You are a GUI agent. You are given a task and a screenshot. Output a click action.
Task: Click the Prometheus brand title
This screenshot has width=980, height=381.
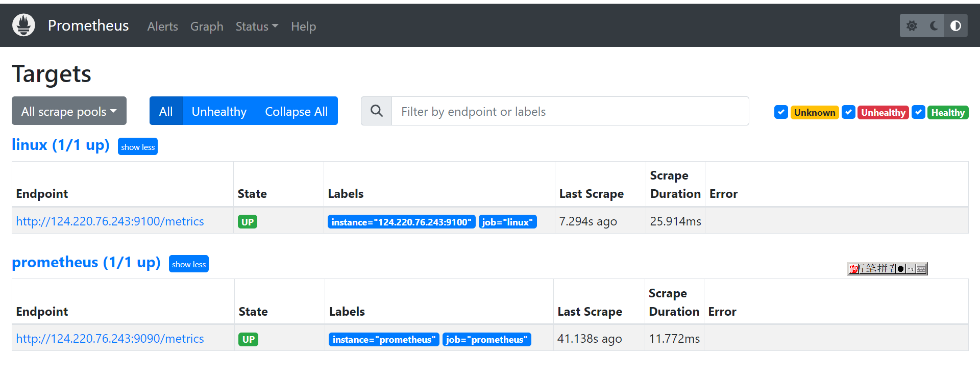(x=88, y=26)
